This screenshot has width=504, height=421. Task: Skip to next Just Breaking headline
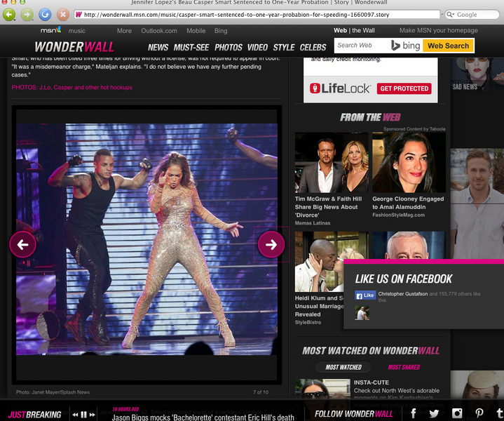(x=93, y=415)
